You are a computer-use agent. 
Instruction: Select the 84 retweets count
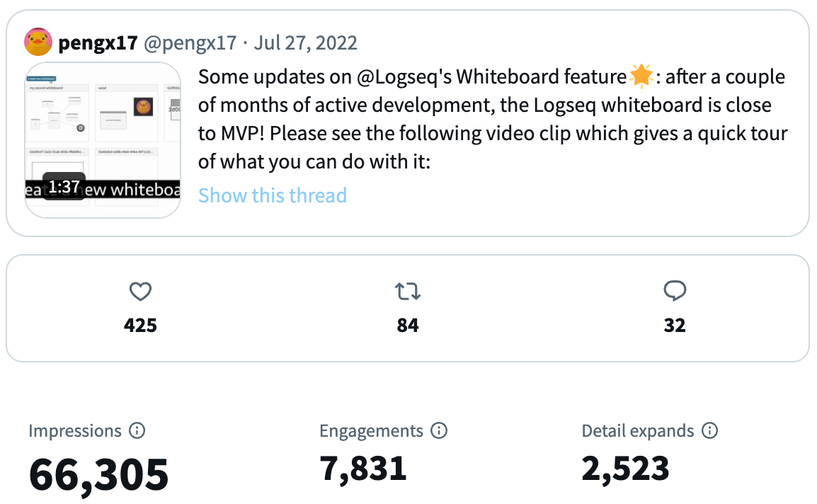408,325
